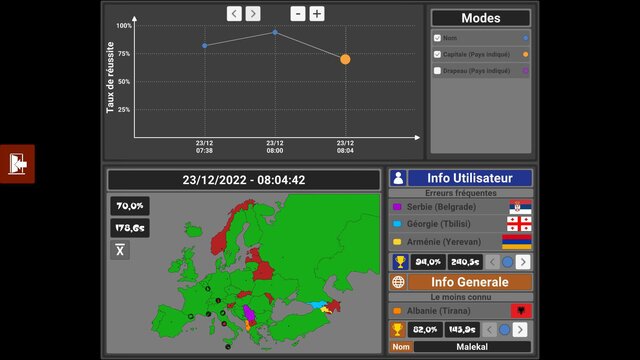Click the user profile icon beside Info Utilisateur
The height and width of the screenshot is (360, 640).
pos(398,178)
